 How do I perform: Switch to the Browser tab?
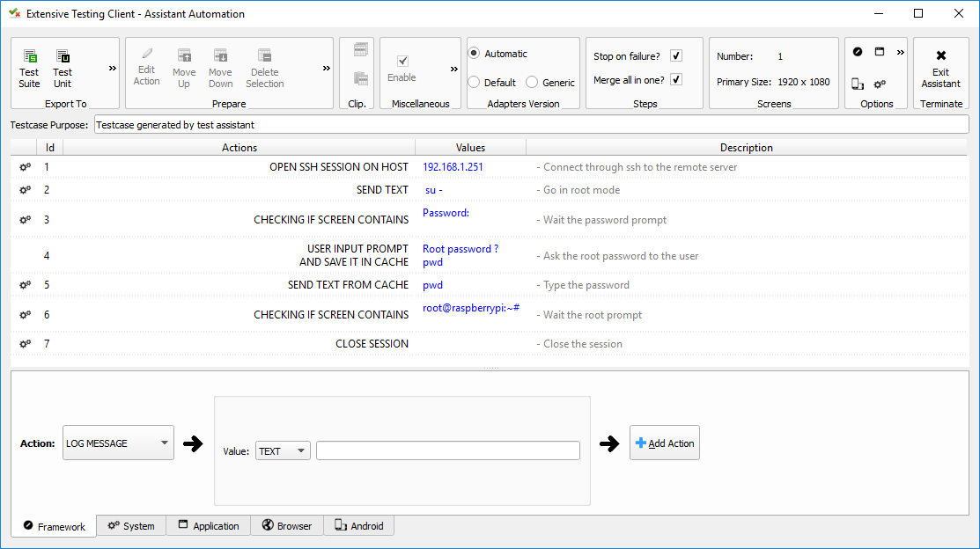click(x=288, y=526)
